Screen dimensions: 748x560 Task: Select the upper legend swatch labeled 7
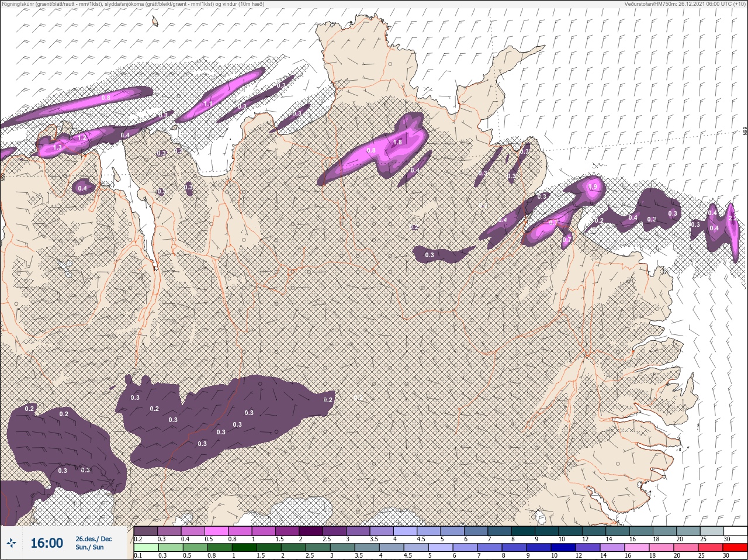point(500,531)
